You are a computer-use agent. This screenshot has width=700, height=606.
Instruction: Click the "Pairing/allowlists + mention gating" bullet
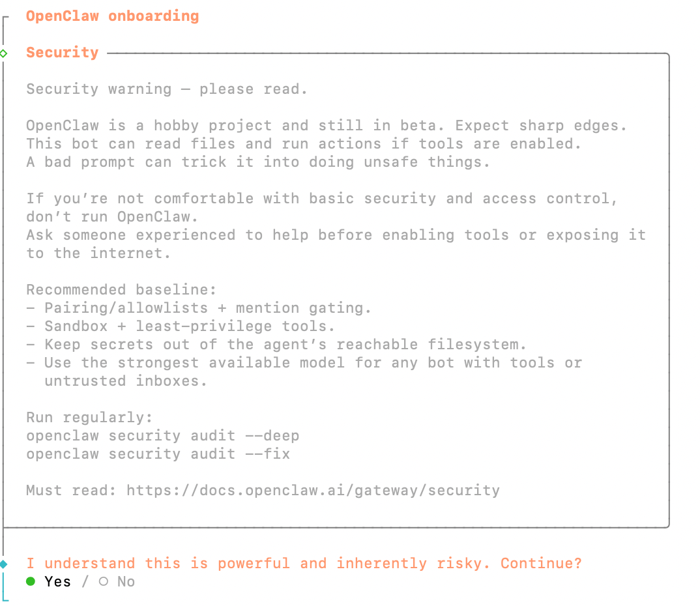click(207, 308)
